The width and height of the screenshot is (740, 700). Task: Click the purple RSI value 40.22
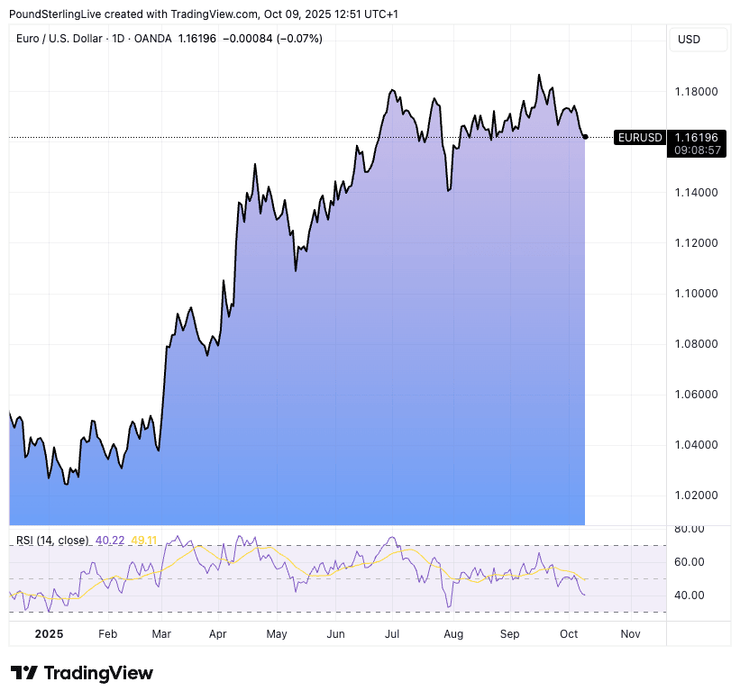point(109,541)
